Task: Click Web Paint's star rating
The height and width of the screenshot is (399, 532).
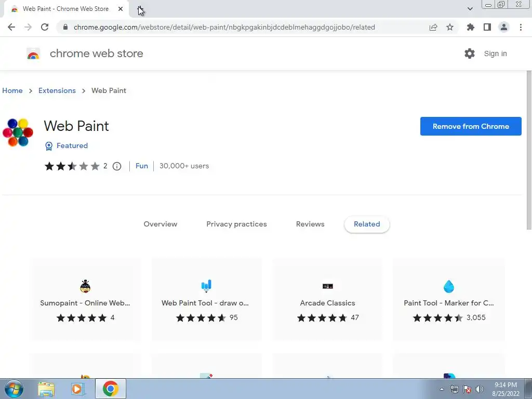Action: click(72, 166)
